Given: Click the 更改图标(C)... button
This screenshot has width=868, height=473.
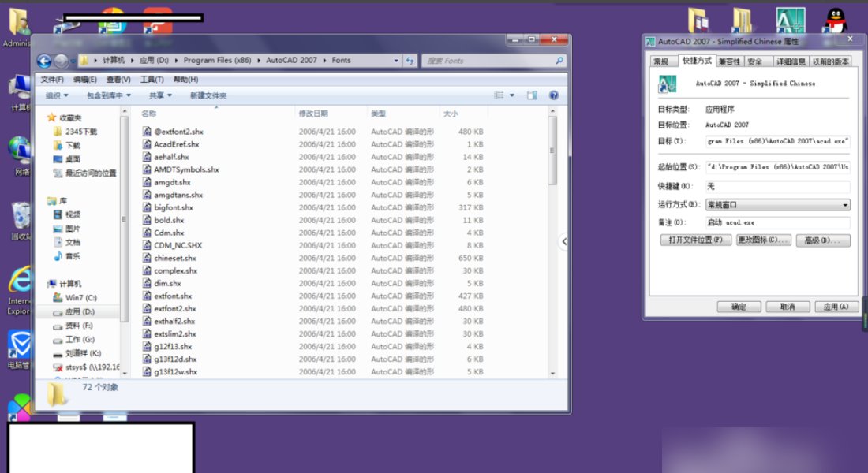Looking at the screenshot, I should coord(763,240).
